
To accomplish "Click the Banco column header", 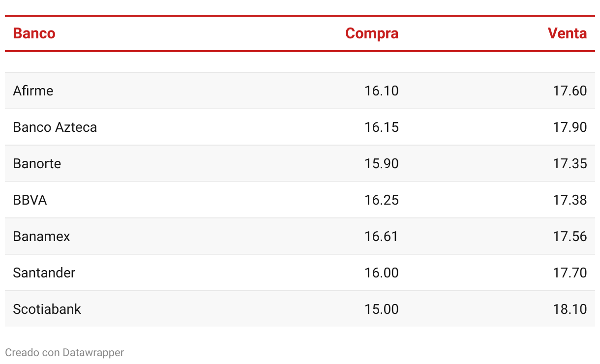I will coord(34,33).
